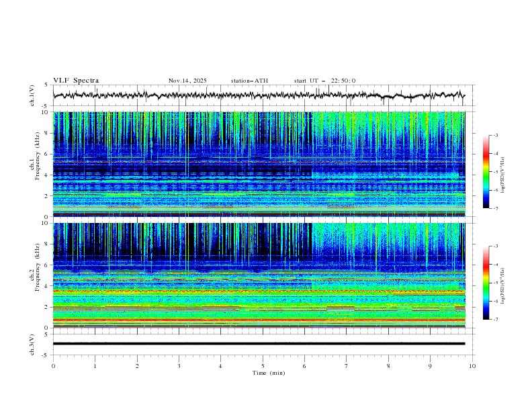The width and height of the screenshot is (532, 411).
Task: Click the upper log(PSD) color bar
Action: 486,172
